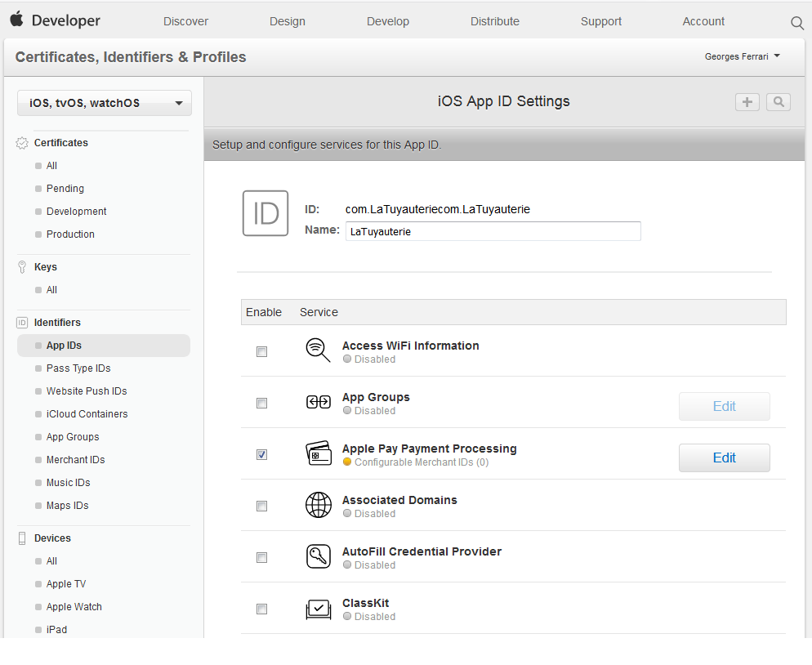The height and width of the screenshot is (665, 812).
Task: Enable the Associated Domains checkbox
Action: (x=261, y=507)
